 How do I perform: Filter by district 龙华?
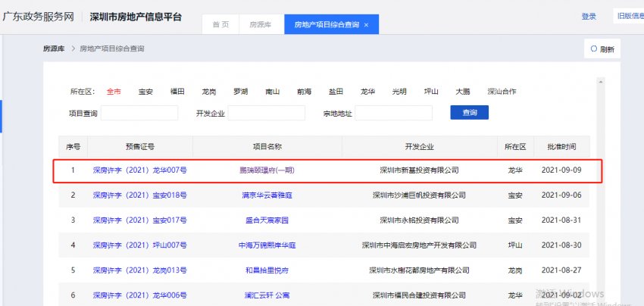pyautogui.click(x=367, y=92)
